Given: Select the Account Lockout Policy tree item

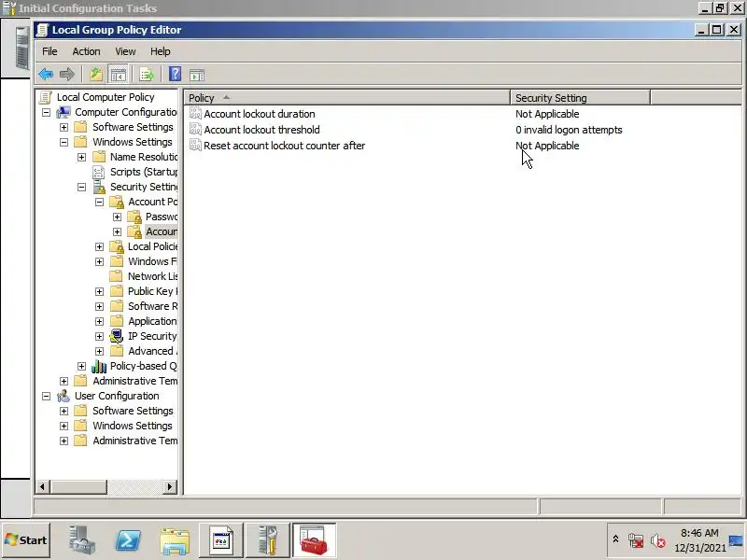Looking at the screenshot, I should tap(162, 231).
